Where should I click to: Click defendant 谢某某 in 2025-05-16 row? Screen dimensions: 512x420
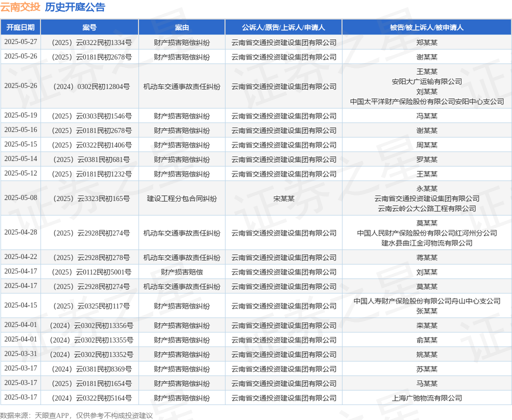tap(427, 130)
